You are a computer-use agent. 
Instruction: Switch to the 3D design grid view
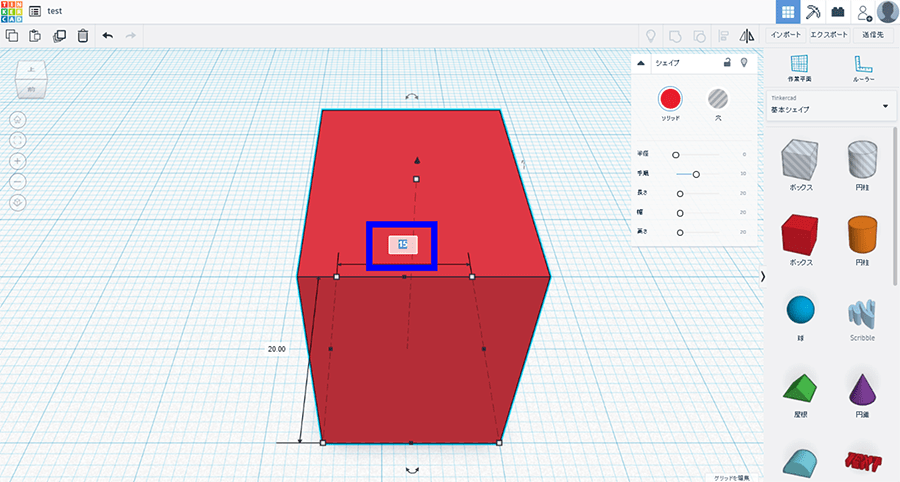(788, 11)
